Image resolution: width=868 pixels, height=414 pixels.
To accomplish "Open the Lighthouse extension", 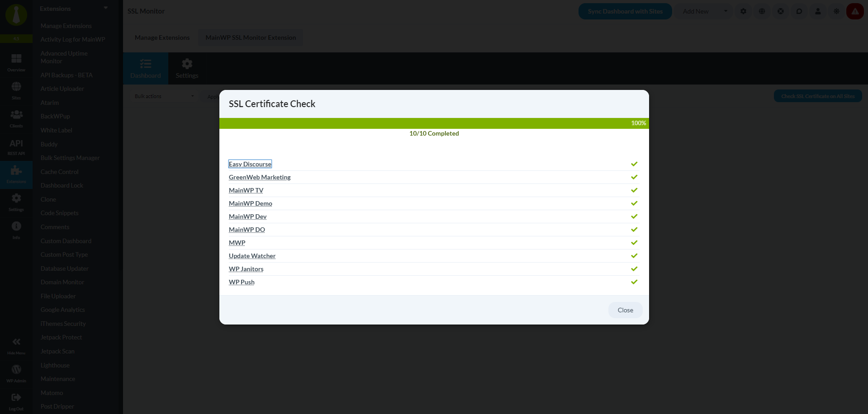I will [55, 365].
